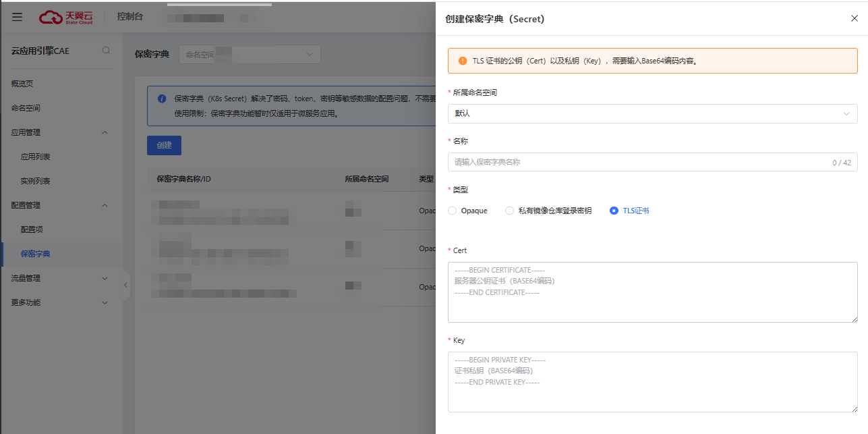This screenshot has width=868, height=434.
Task: Open the 命名空间 filter dropdown
Action: 250,55
